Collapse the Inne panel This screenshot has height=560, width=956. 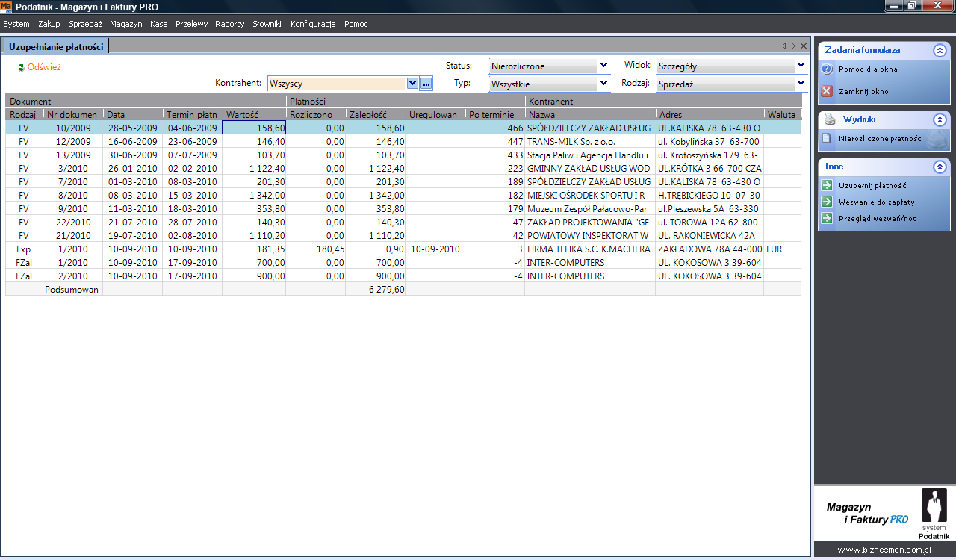[940, 167]
